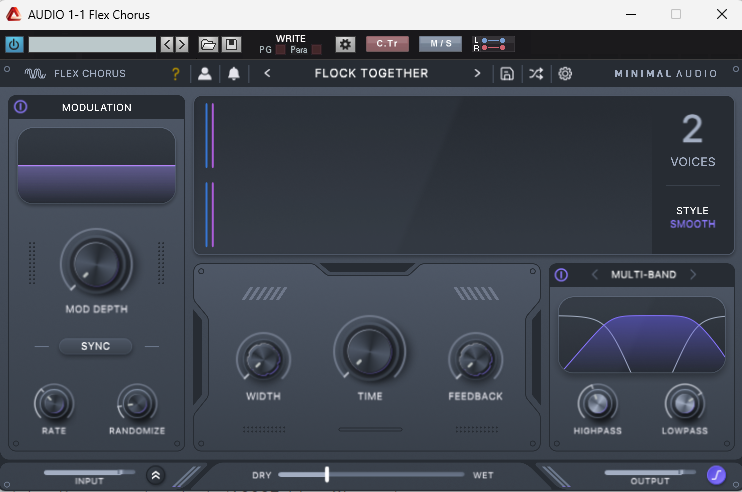The width and height of the screenshot is (742, 492).
Task: Go to previous host preset arrow
Action: [x=167, y=44]
